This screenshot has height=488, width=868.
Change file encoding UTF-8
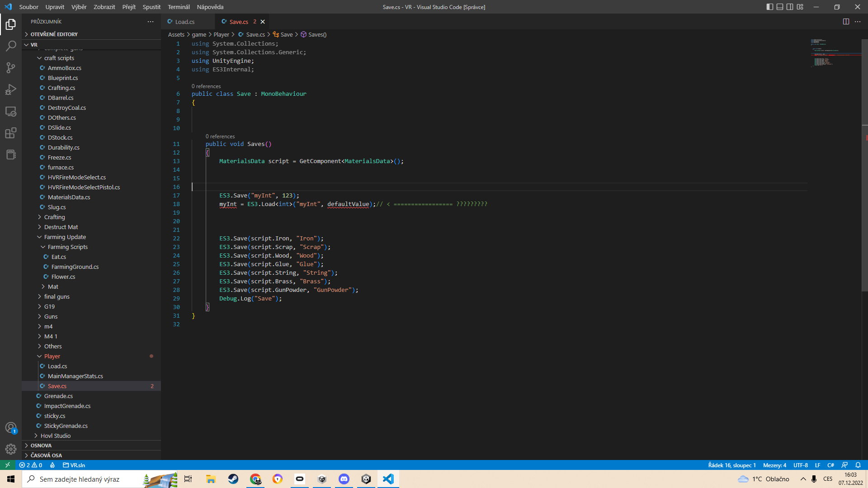pyautogui.click(x=801, y=465)
